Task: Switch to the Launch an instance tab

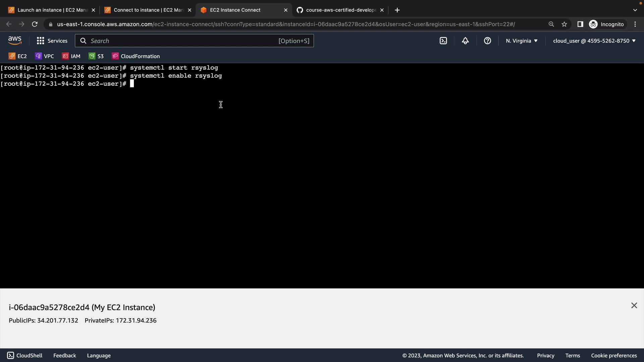Action: click(x=52, y=10)
